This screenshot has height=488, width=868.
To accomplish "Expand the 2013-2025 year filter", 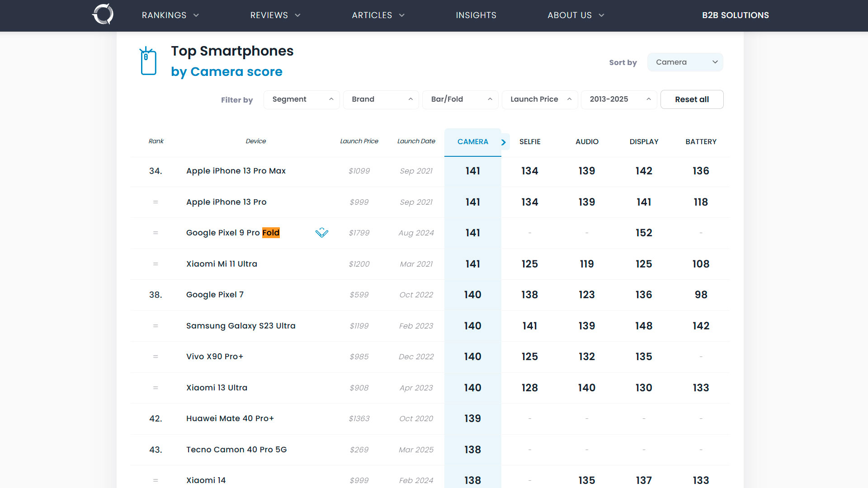I will pyautogui.click(x=619, y=99).
